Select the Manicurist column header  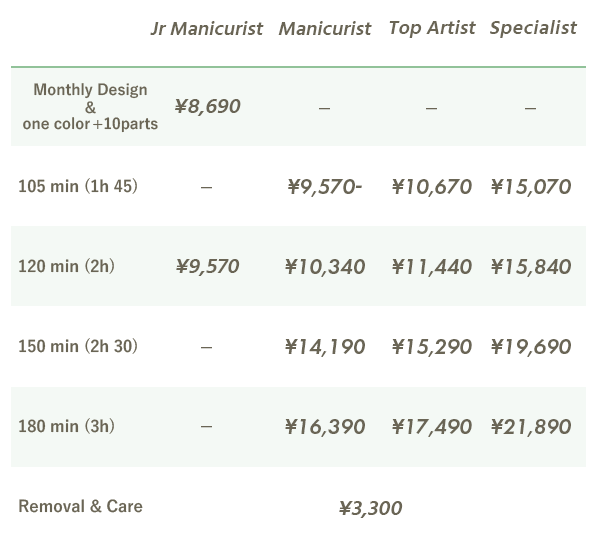point(324,28)
